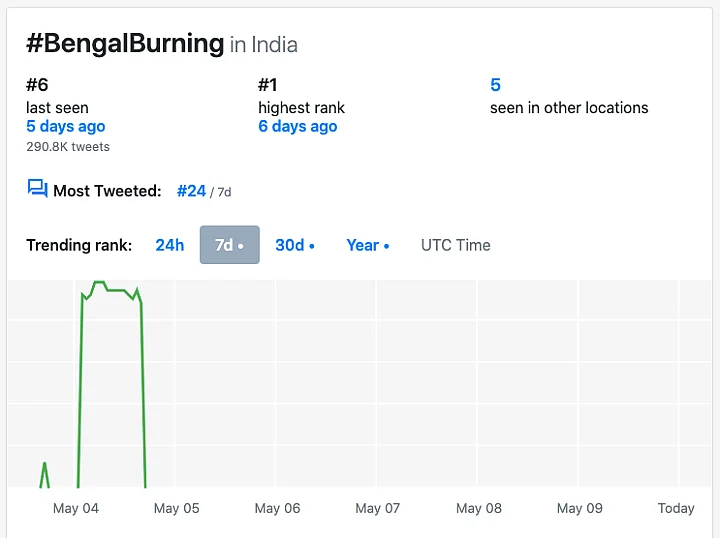Click the #BengalBurning hashtag heading
720x538 pixels.
pyautogui.click(x=124, y=43)
